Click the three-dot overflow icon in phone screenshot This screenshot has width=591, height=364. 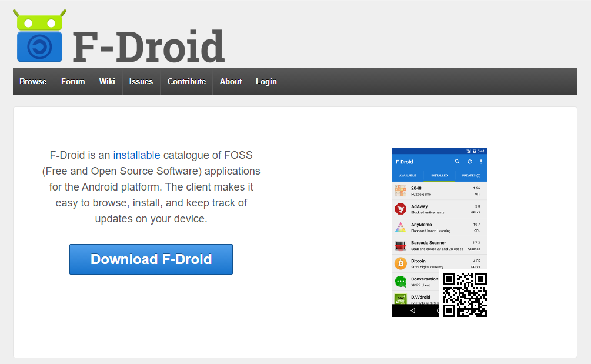481,162
